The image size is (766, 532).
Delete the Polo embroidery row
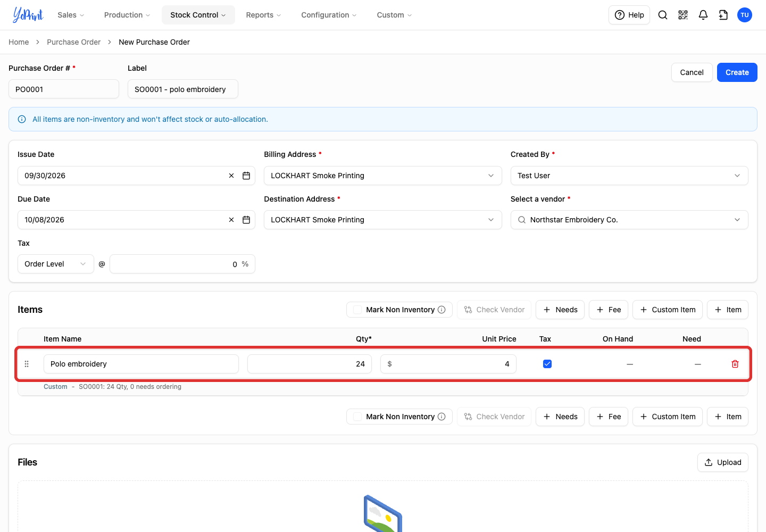pos(735,364)
